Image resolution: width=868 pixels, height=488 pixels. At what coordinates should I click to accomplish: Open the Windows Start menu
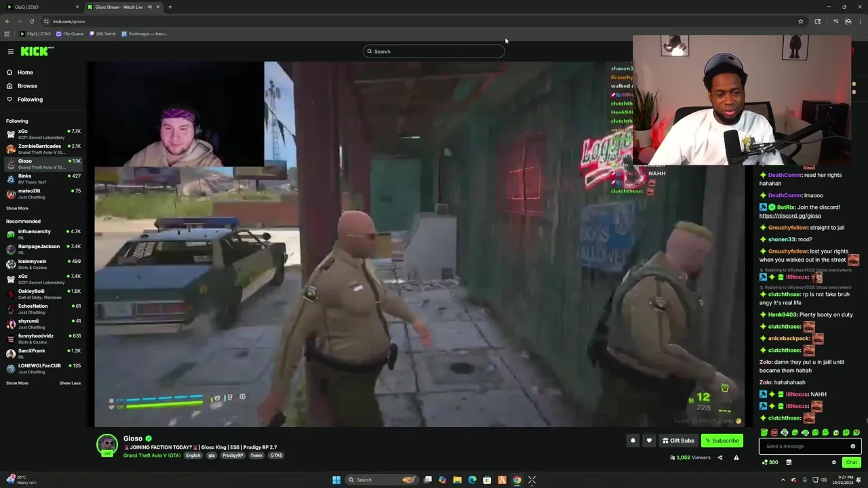pyautogui.click(x=336, y=480)
